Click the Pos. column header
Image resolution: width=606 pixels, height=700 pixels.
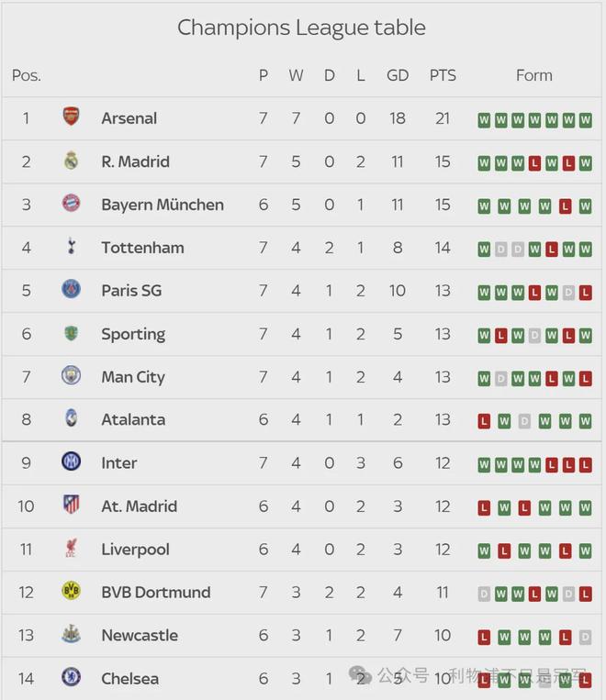coord(27,75)
